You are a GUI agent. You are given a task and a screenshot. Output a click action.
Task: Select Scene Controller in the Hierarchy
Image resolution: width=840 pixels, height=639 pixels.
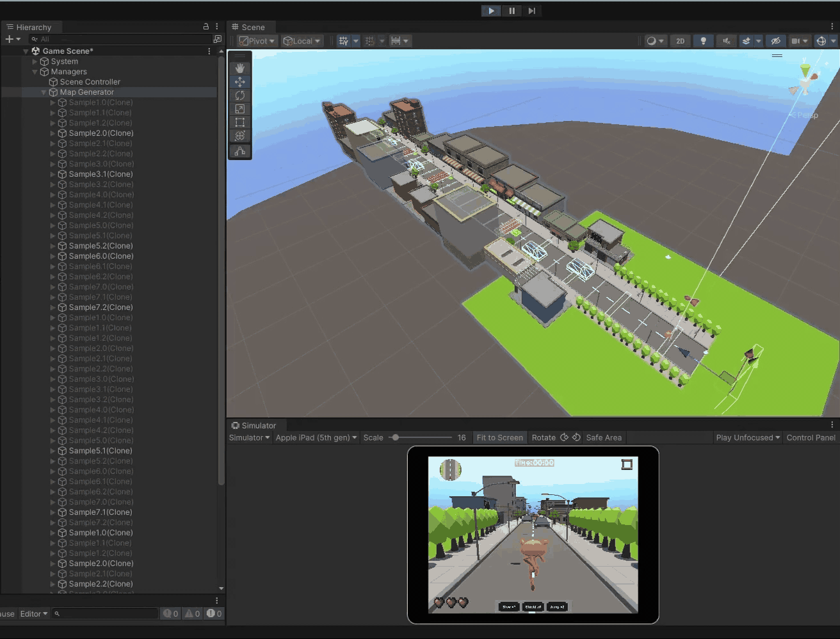(90, 82)
